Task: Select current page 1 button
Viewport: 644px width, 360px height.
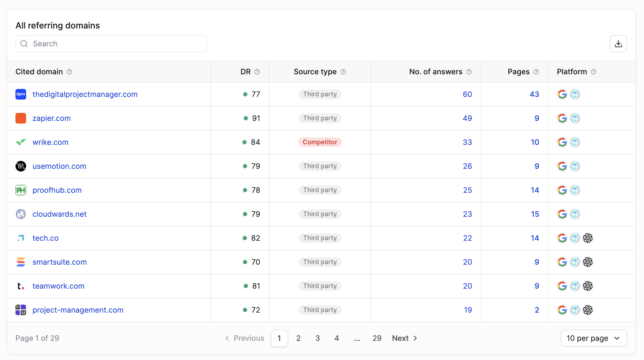Action: [x=279, y=338]
